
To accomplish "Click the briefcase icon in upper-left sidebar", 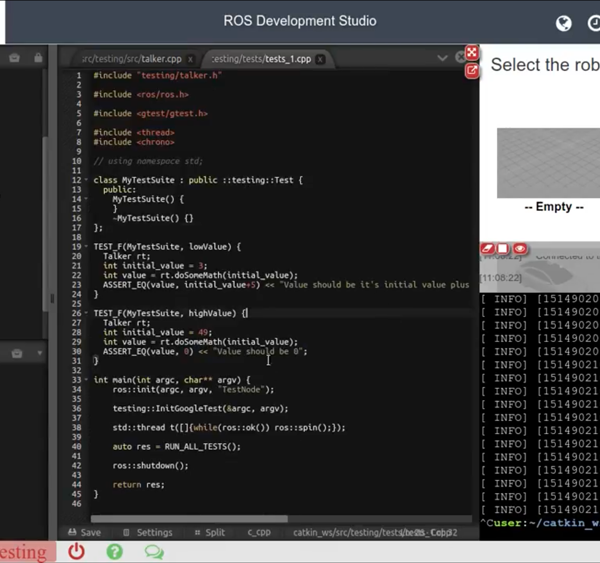I will [15, 58].
